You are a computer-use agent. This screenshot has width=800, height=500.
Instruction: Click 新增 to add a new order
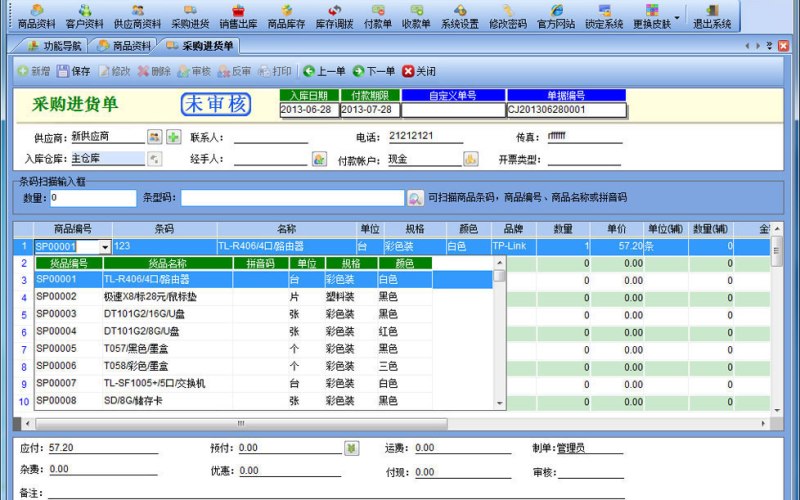[34, 71]
